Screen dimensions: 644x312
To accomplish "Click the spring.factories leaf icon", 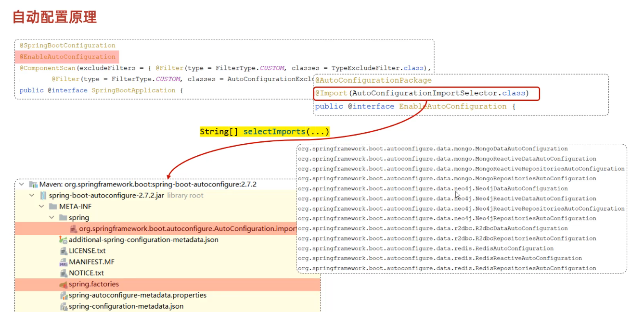I will coord(63,284).
